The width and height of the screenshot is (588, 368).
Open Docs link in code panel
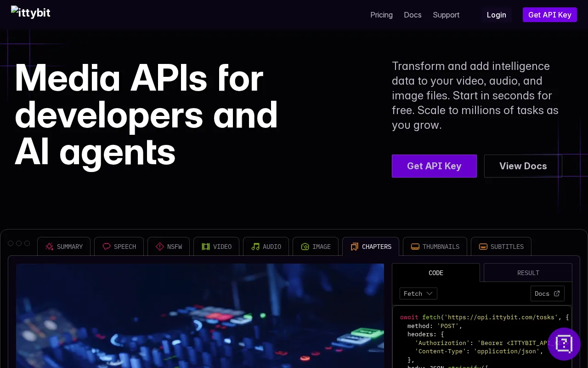[x=548, y=293]
